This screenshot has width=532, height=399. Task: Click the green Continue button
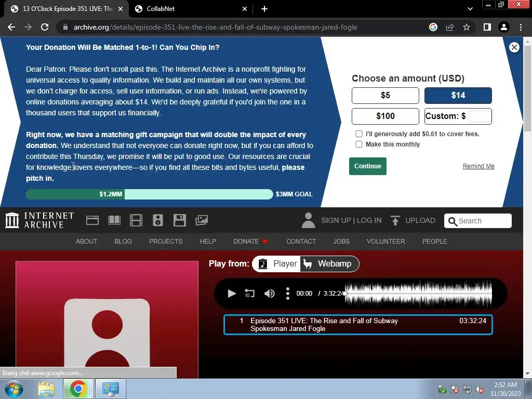pos(368,166)
